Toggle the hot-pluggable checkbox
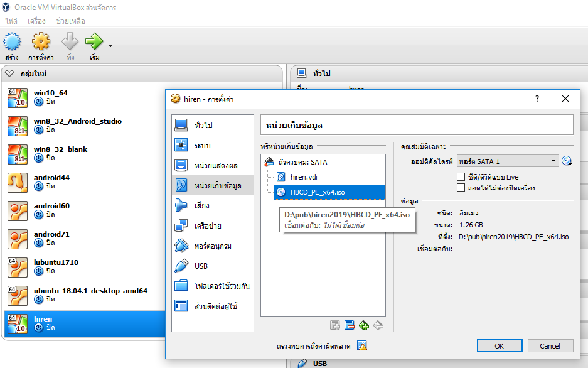Screen dimensions: 588x368 coord(461,187)
